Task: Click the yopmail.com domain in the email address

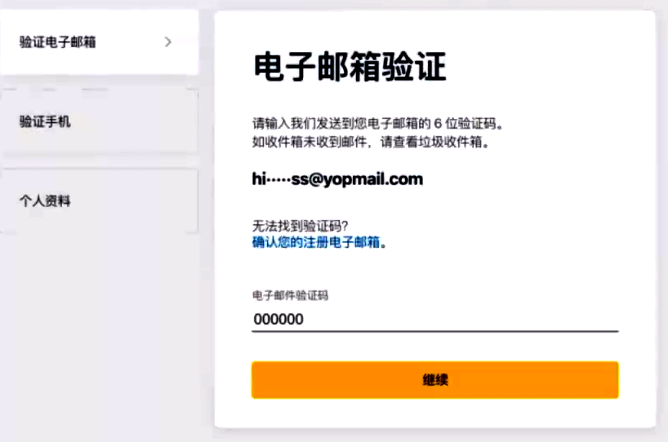Action: point(373,179)
